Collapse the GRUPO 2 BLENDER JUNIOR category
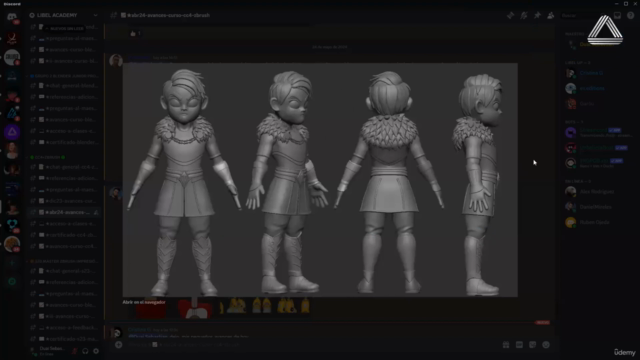Image resolution: width=640 pixels, height=360 pixels. [x=64, y=76]
